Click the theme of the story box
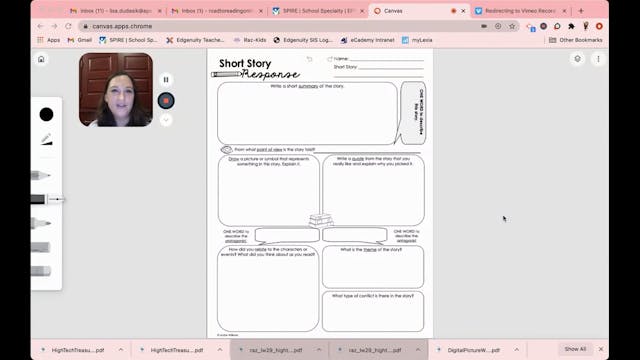Screen dimensions: 640x360 (373, 267)
